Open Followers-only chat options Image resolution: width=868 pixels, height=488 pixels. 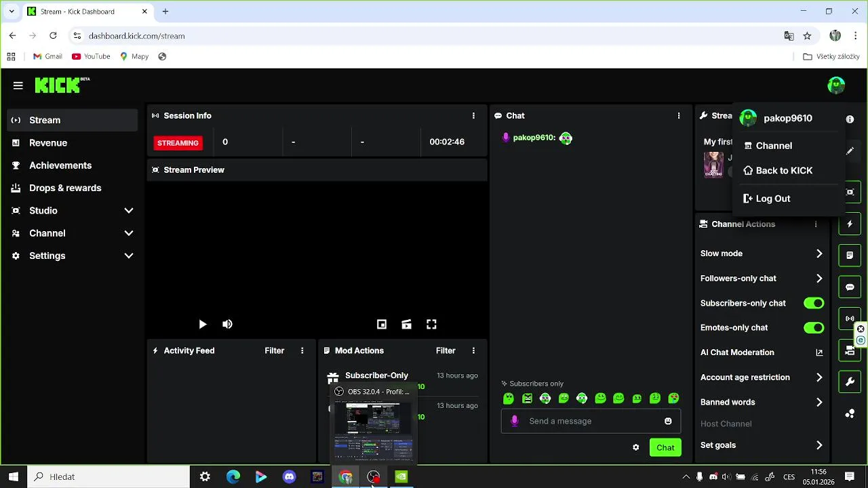[762, 279]
